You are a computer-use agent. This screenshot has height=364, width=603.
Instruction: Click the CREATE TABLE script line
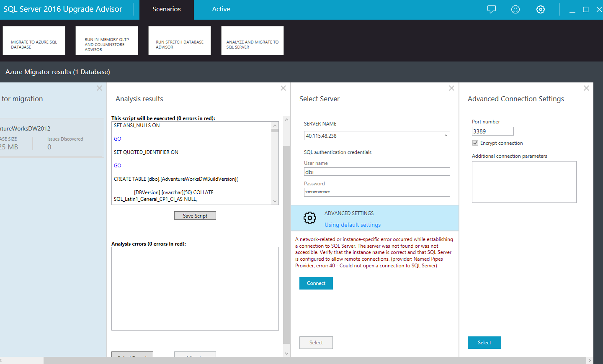176,179
